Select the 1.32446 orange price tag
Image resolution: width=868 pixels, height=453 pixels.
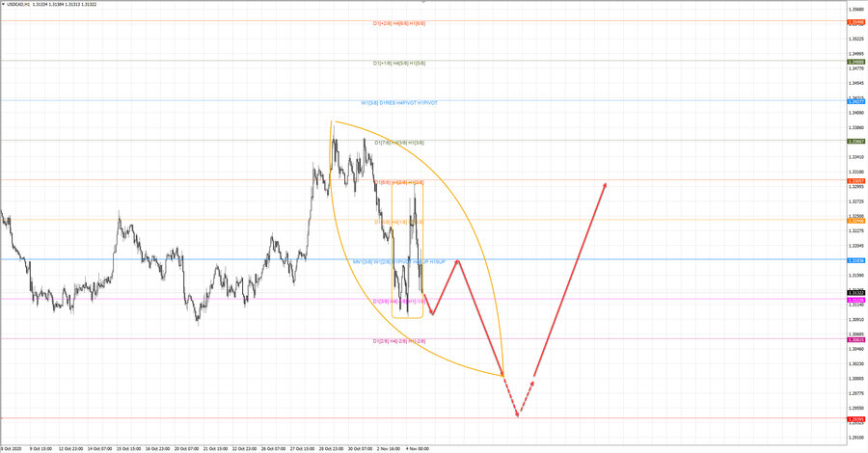pyautogui.click(x=856, y=222)
